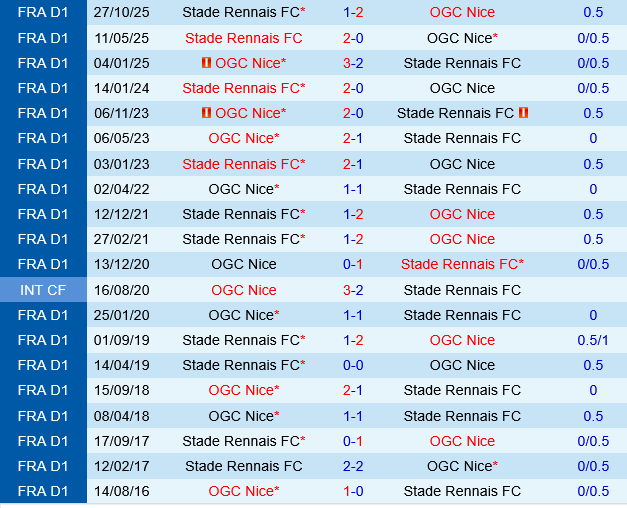Viewport: 627px width, 508px height.
Task: Open Stade Rennais FC home team on 11/05/25
Action: 243,38
